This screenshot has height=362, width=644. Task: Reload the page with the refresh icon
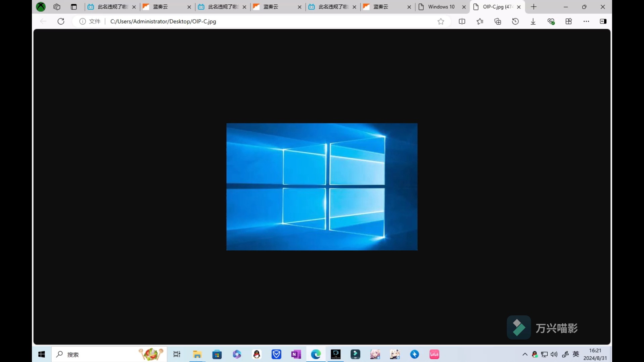click(61, 21)
